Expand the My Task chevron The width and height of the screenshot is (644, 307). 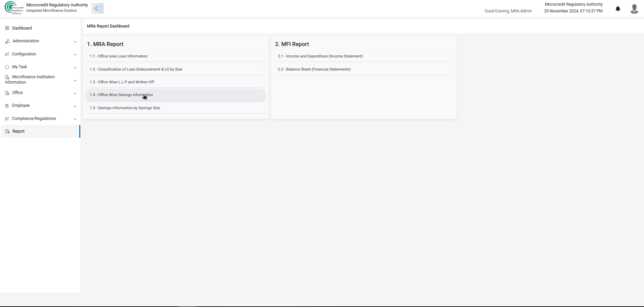point(75,68)
